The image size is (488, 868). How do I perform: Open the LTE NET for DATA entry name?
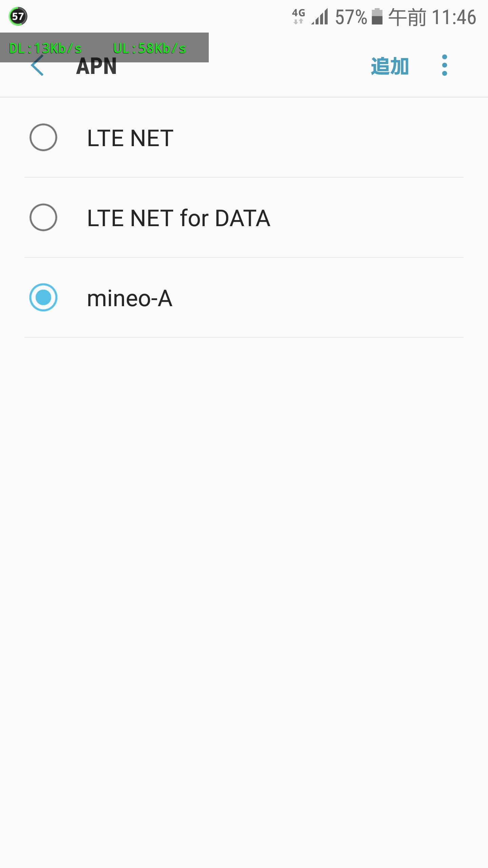pyautogui.click(x=179, y=218)
